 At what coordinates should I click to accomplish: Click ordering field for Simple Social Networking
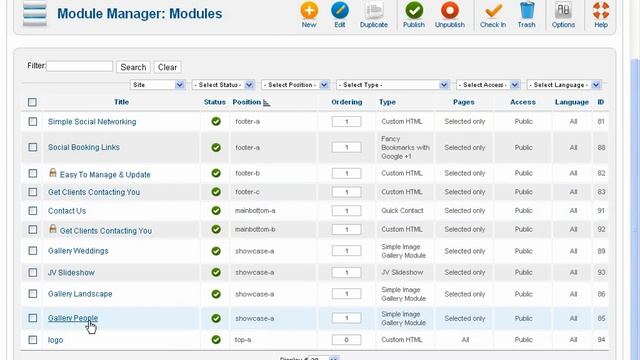coord(346,122)
